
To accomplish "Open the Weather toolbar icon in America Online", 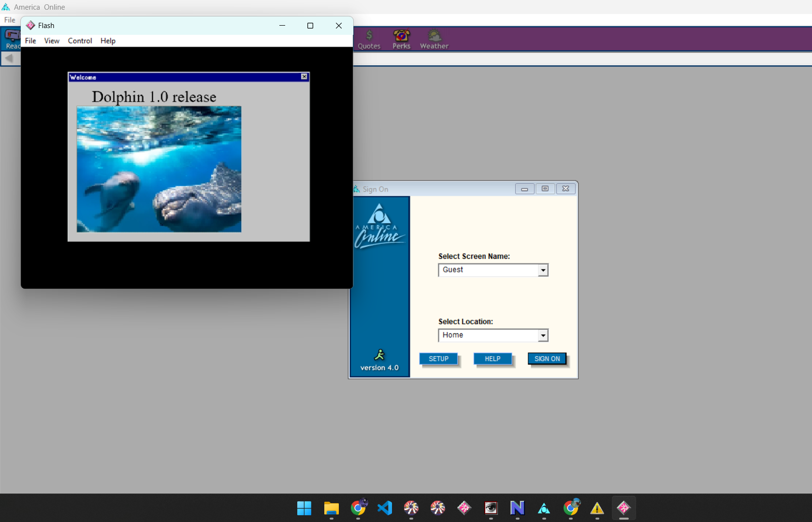I will [434, 39].
